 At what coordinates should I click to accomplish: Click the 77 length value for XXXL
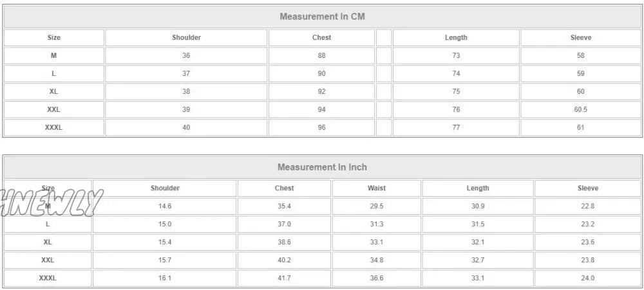[x=456, y=127]
